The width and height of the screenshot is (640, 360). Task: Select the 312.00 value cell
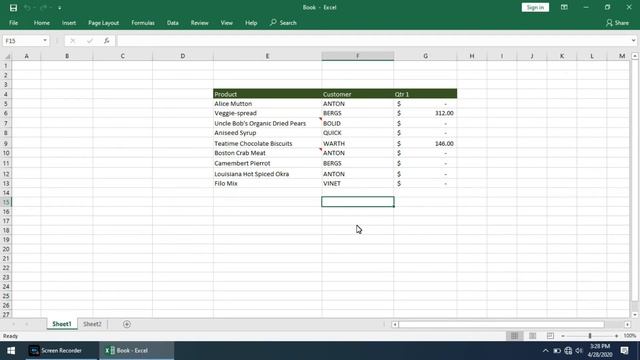point(425,113)
